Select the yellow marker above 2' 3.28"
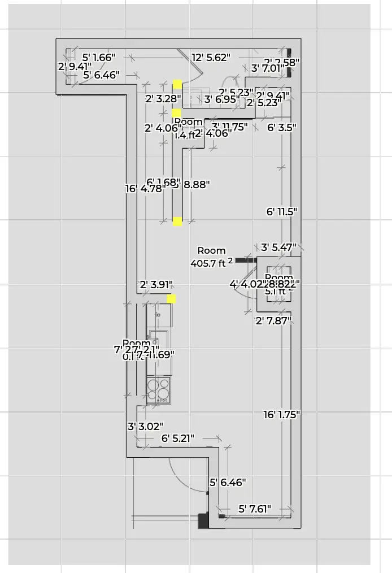The height and width of the screenshot is (573, 392). click(178, 85)
